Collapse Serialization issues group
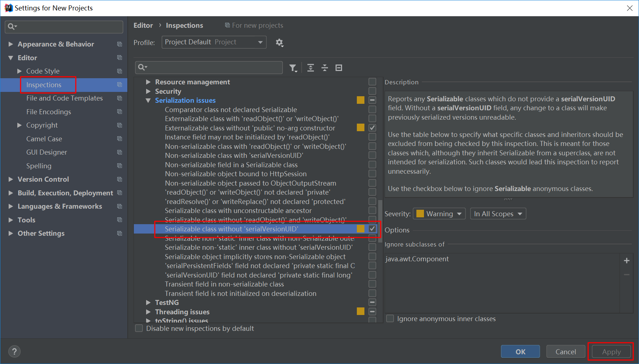This screenshot has height=364, width=639. point(148,101)
